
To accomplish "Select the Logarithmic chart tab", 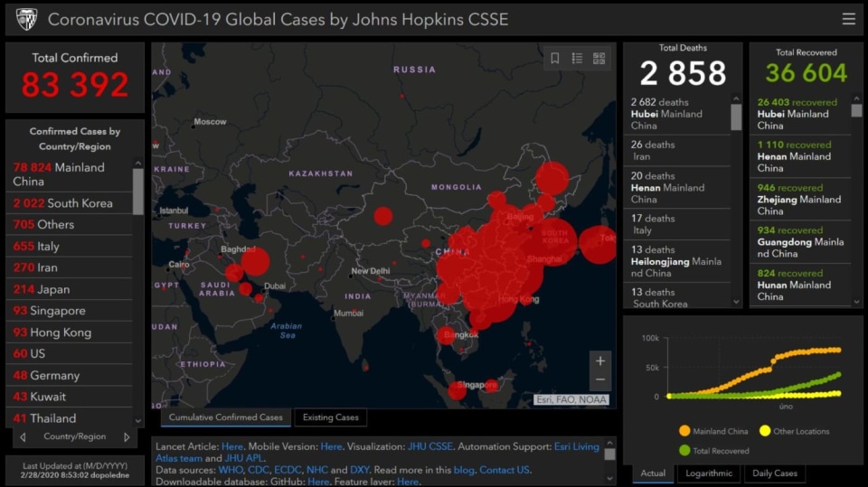I will [x=709, y=473].
